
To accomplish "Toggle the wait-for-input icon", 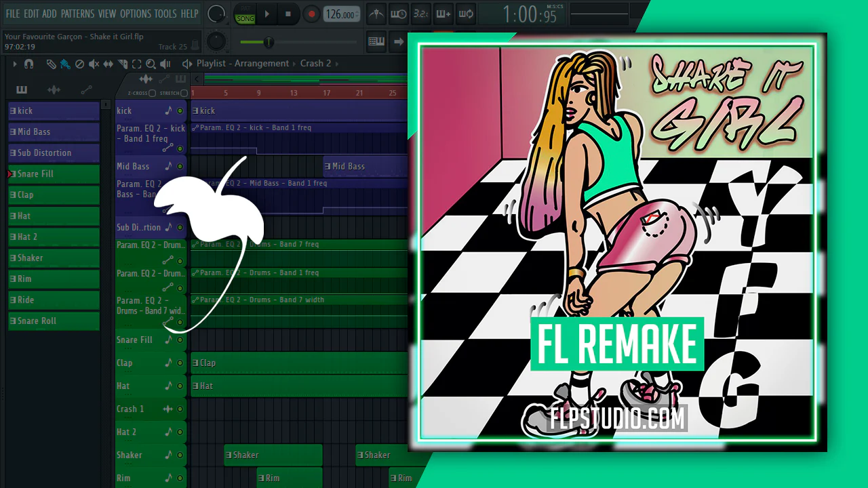I will [399, 14].
